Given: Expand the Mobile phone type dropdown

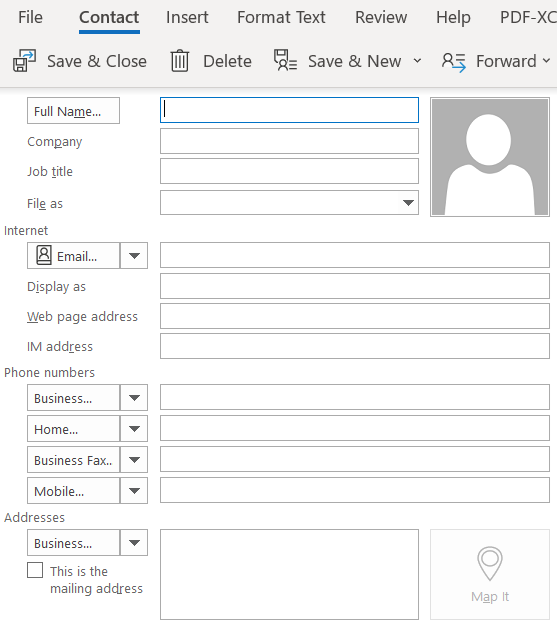Looking at the screenshot, I should (134, 491).
